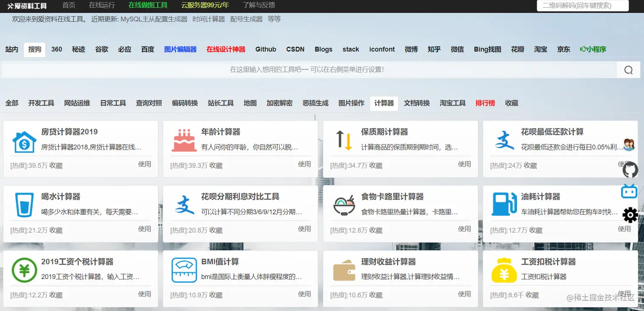Click the magnifier search icon
644x311 pixels.
pyautogui.click(x=629, y=70)
